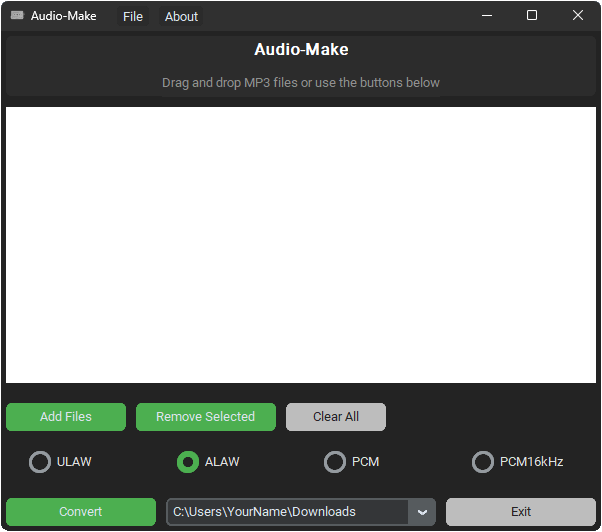Click the Remove Selected button
Viewport: 602px width, 532px height.
click(x=206, y=417)
